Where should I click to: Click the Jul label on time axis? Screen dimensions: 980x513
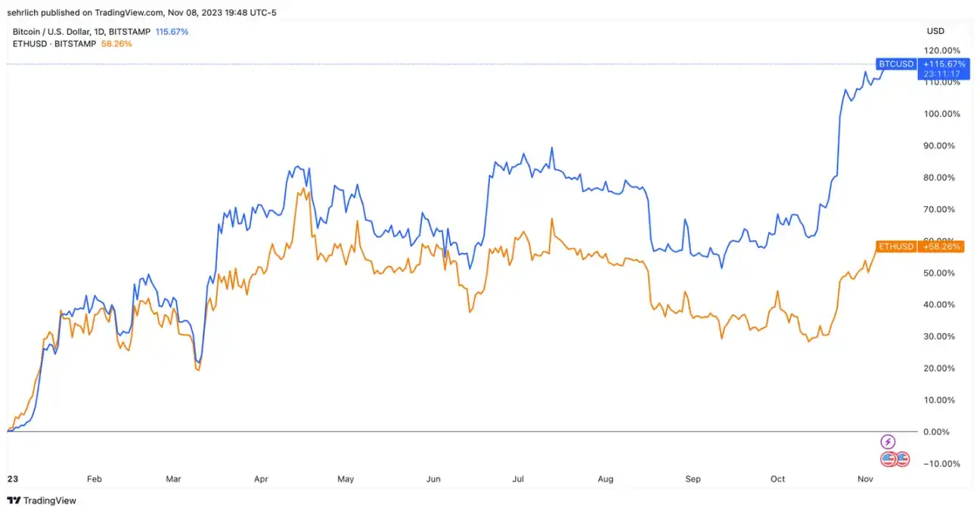click(519, 479)
